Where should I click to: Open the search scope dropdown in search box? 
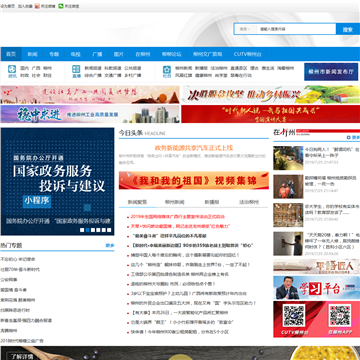coord(245,29)
